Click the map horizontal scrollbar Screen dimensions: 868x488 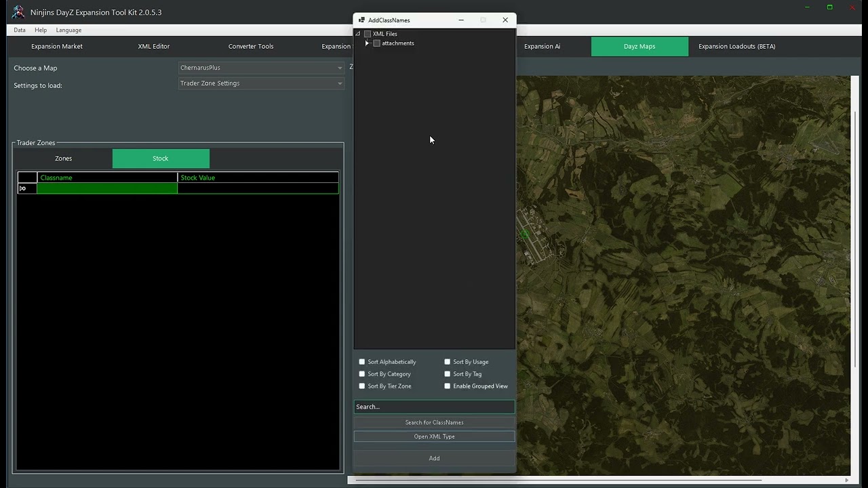tap(559, 480)
